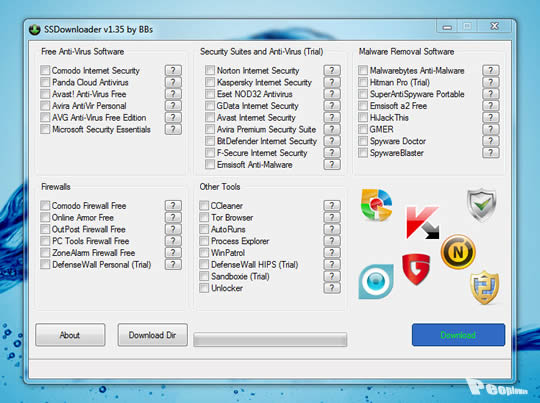Check AutoRuns in Other Tools
The height and width of the screenshot is (403, 540).
click(204, 229)
